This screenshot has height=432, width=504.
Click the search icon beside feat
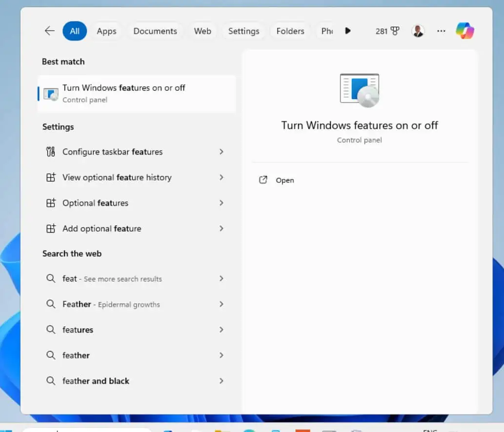51,278
